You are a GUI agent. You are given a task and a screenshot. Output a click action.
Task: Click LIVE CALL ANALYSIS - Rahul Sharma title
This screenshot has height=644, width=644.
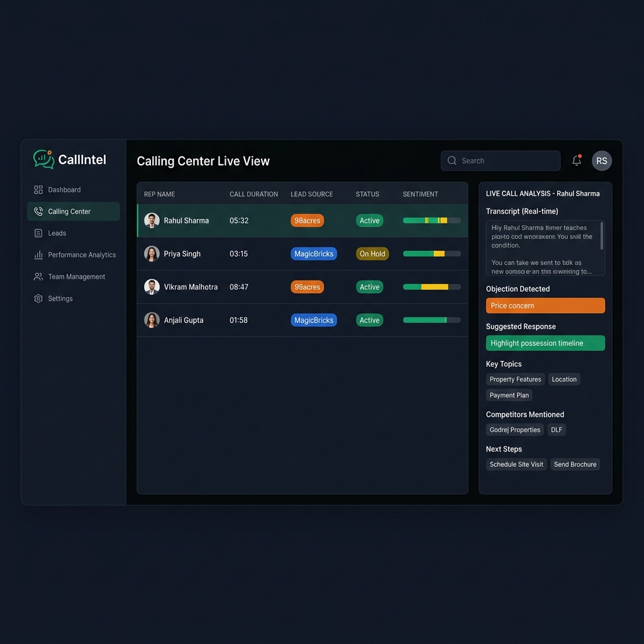pos(543,194)
